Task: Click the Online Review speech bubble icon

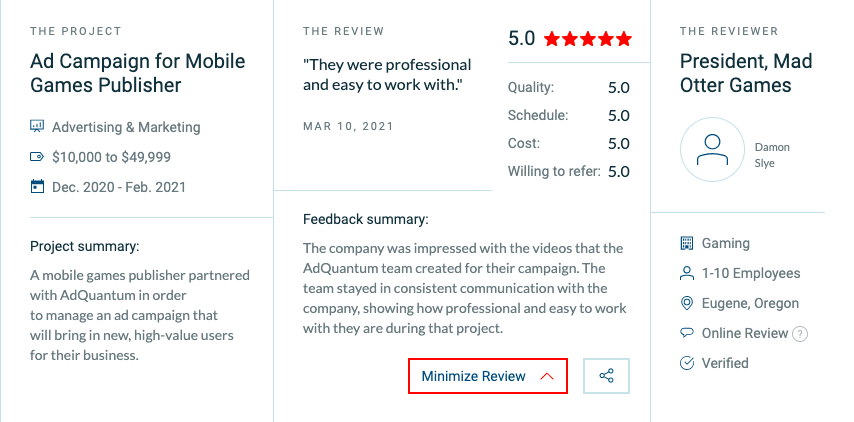Action: (x=687, y=333)
